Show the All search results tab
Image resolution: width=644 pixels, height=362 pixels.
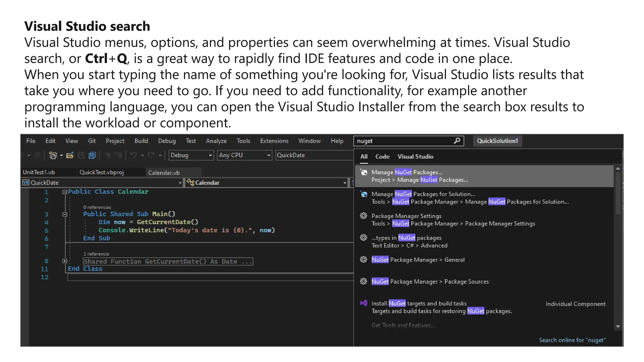click(x=364, y=156)
